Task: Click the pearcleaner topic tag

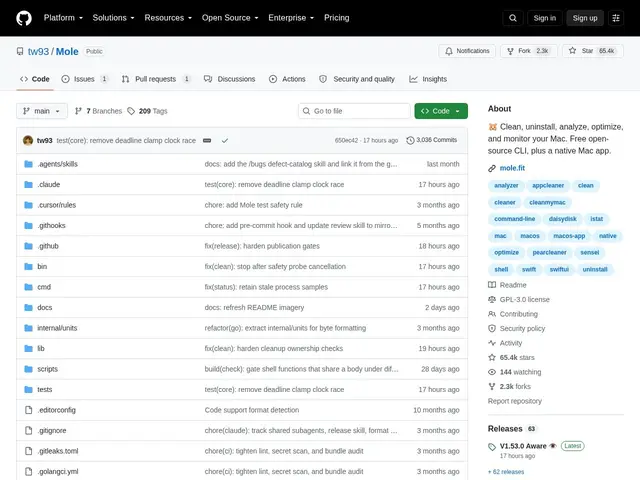Action: pyautogui.click(x=549, y=253)
